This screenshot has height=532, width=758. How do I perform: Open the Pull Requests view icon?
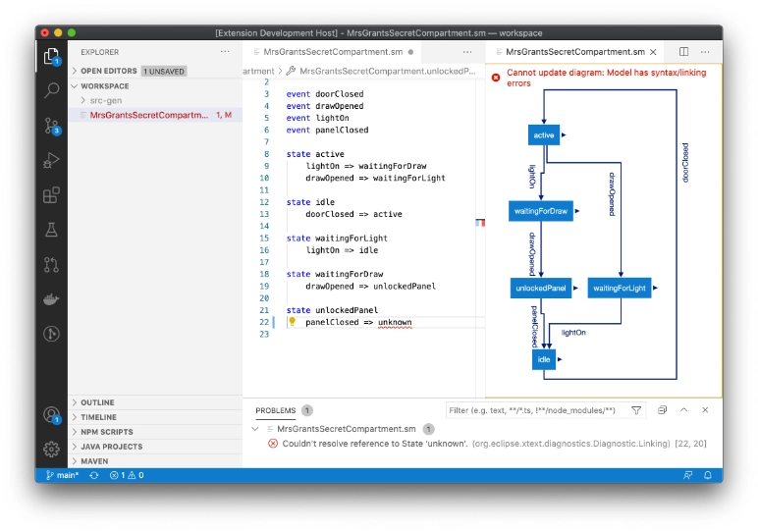point(51,264)
